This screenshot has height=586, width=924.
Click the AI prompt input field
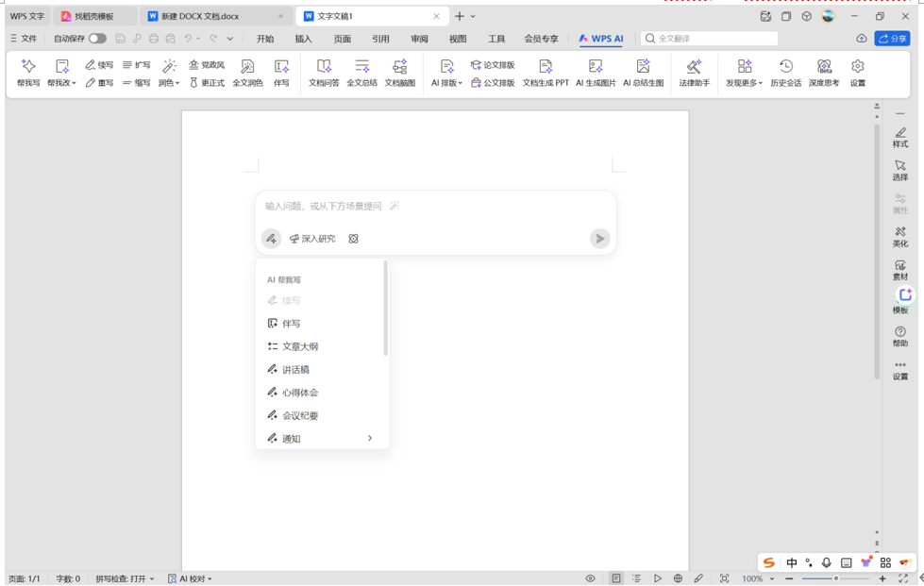click(435, 206)
